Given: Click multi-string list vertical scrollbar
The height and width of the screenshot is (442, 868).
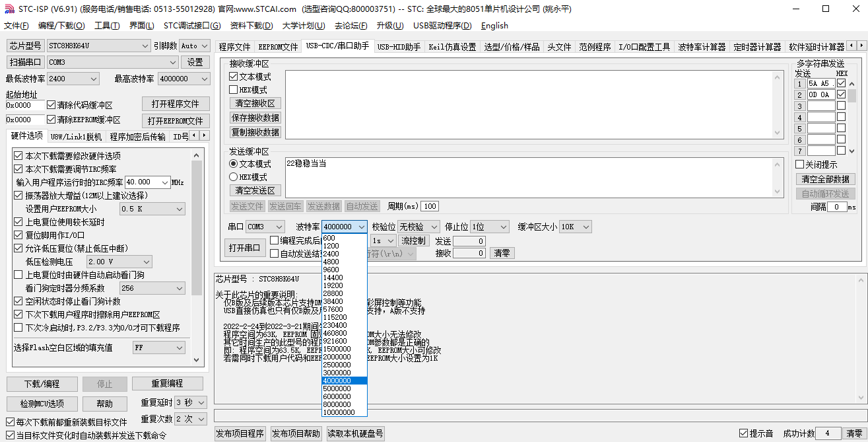Looking at the screenshot, I should (x=852, y=117).
